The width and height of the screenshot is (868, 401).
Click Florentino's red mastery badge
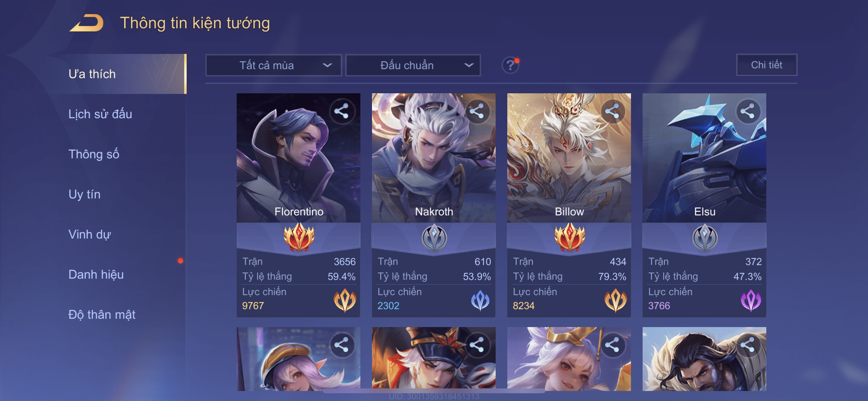[299, 237]
